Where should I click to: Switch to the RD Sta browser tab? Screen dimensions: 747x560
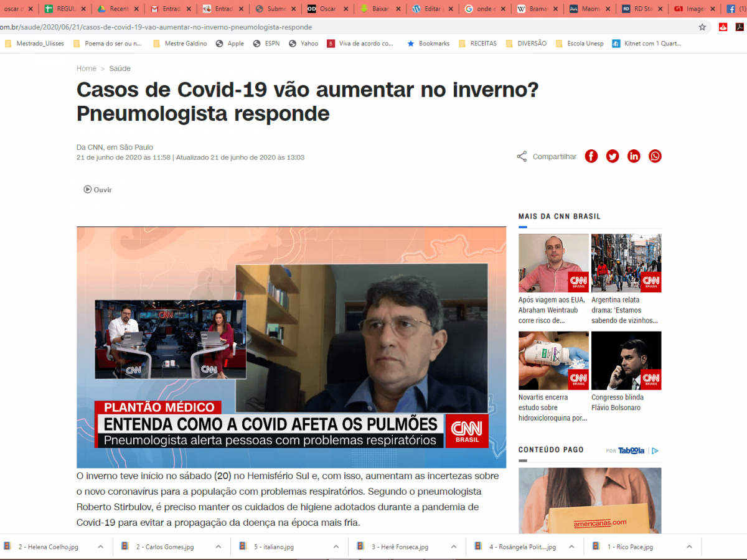642,9
